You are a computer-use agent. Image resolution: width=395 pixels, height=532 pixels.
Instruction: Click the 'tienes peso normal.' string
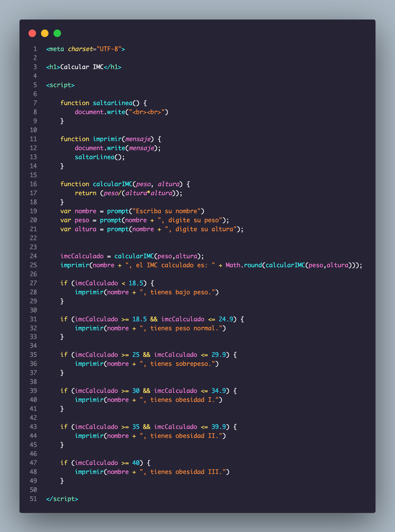click(181, 328)
